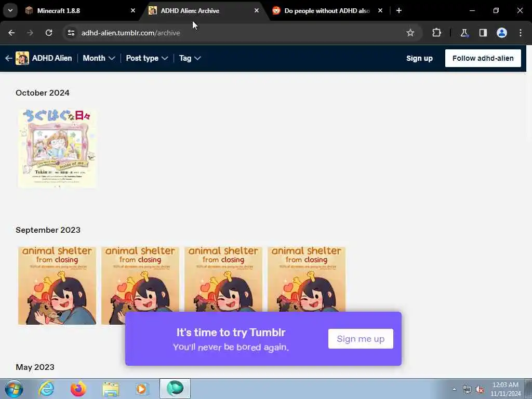
Task: Open Windows Media Player from taskbar
Action: [x=142, y=389]
